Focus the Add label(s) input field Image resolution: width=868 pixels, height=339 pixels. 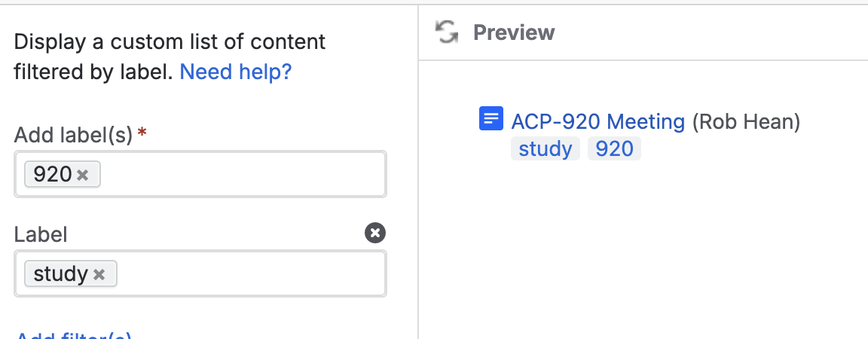241,175
